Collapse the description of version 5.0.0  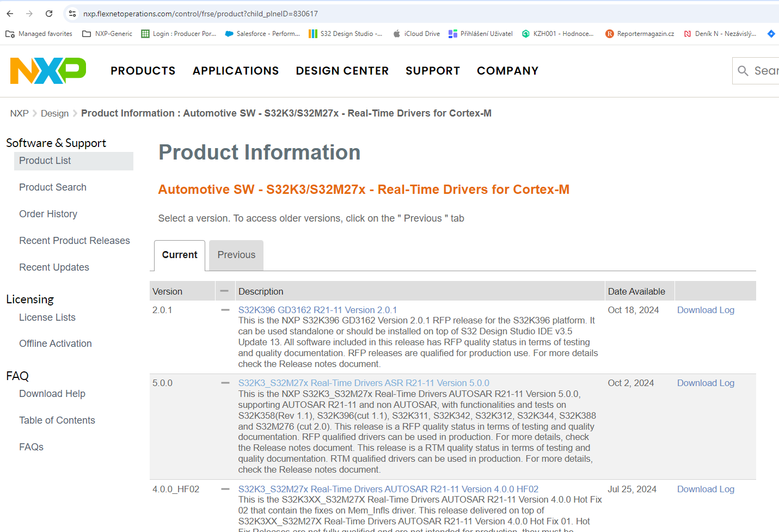(x=225, y=383)
